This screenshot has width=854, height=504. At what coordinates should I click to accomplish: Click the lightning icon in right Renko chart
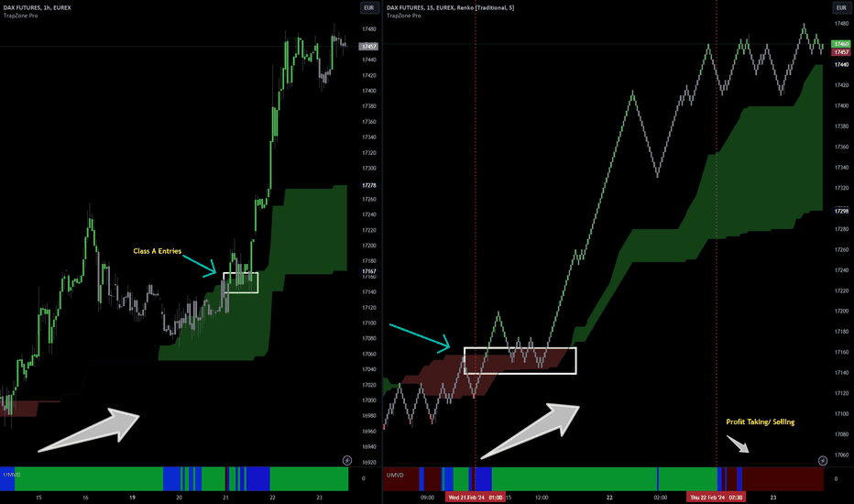pos(823,460)
